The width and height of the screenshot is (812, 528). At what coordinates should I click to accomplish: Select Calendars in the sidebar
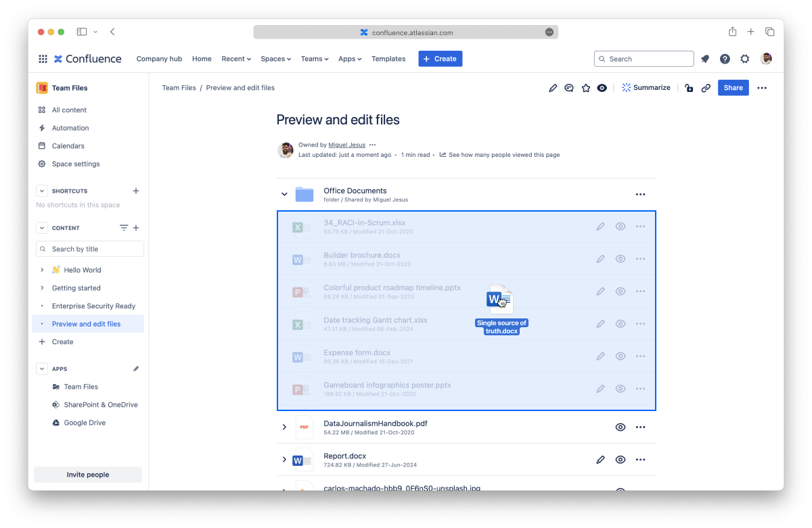click(68, 146)
